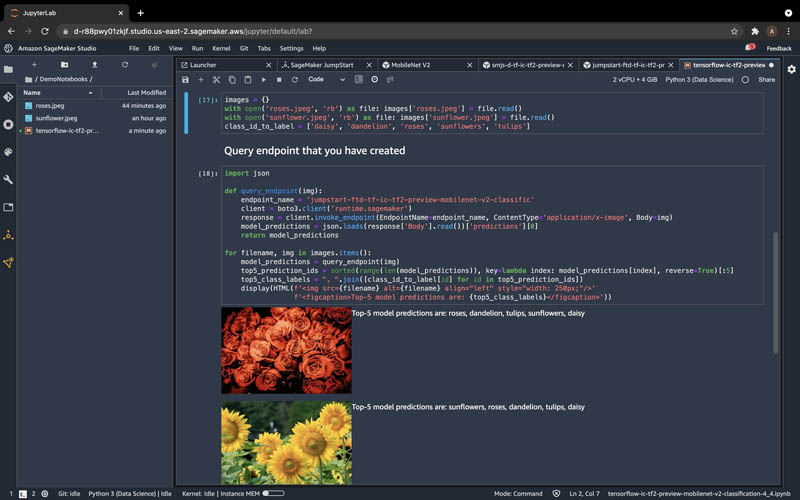Save the notebook with the save icon
This screenshot has width=800, height=500.
click(x=185, y=80)
